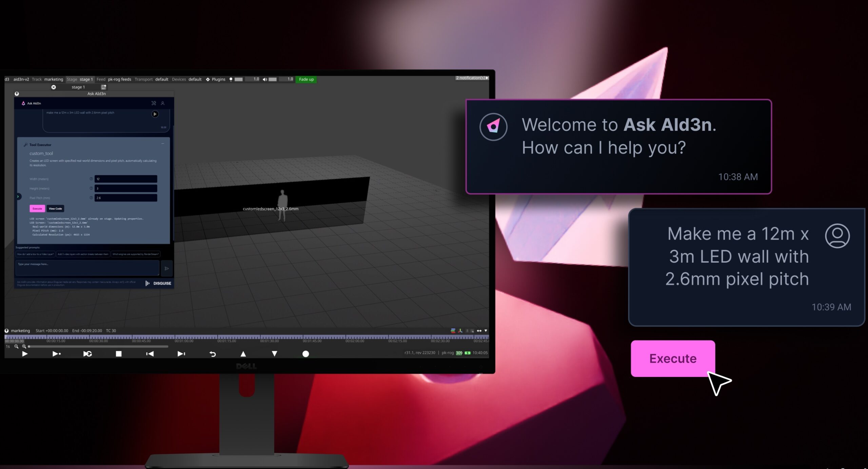Click the user profile icon in Ask AId3n
Viewport: 868px width, 469px height.
[x=163, y=103]
